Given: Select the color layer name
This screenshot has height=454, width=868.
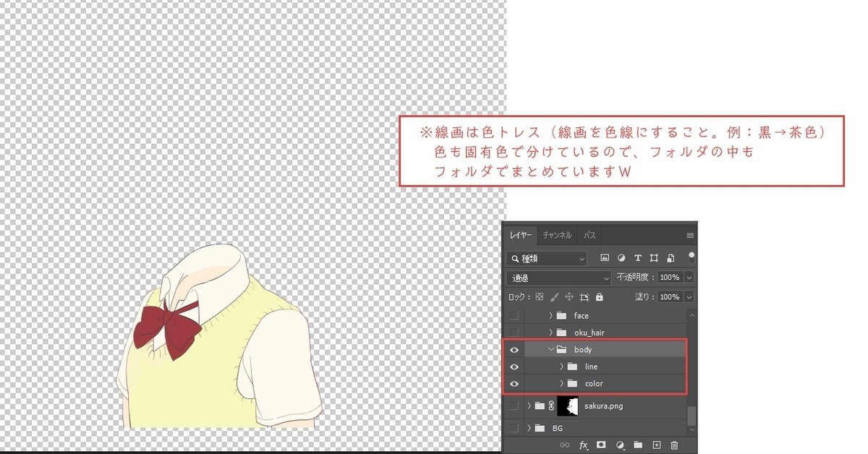Looking at the screenshot, I should point(594,383).
